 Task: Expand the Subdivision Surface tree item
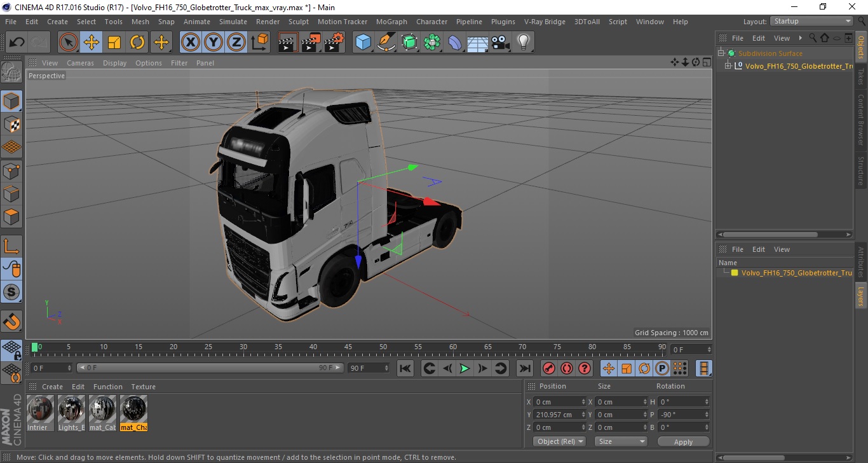[x=721, y=53]
